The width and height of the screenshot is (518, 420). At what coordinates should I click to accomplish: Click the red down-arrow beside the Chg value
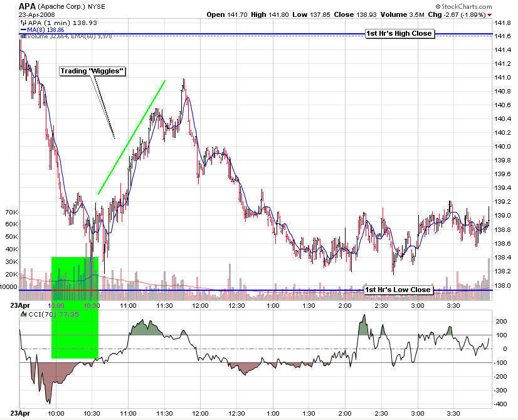(x=489, y=15)
